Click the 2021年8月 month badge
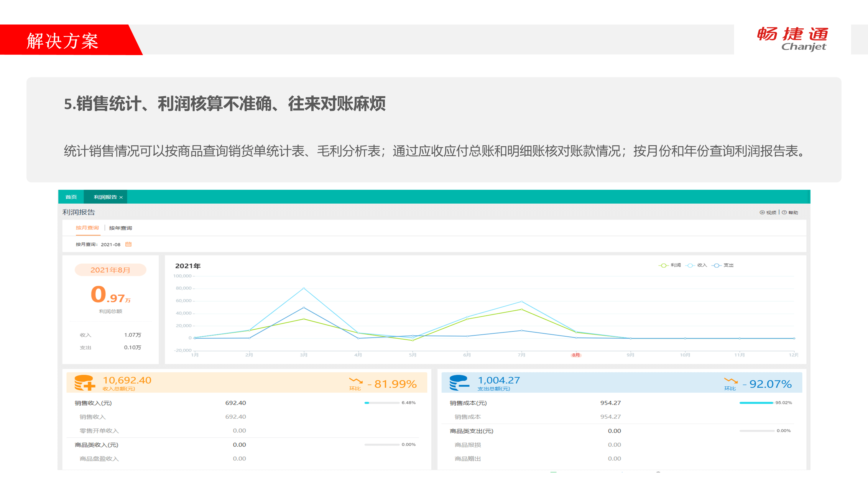This screenshot has height=488, width=868. tap(110, 270)
